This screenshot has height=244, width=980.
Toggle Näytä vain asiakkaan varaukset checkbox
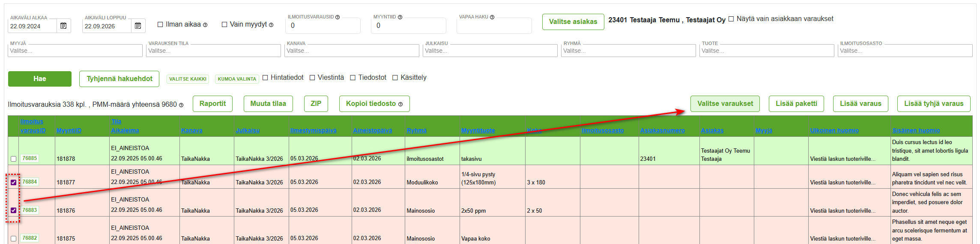coord(731,19)
